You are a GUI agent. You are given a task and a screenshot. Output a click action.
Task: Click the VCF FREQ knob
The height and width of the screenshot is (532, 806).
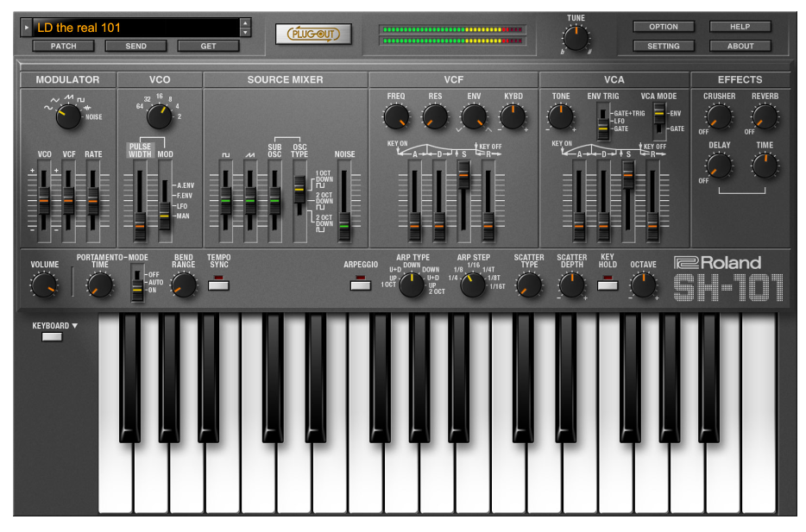(396, 116)
